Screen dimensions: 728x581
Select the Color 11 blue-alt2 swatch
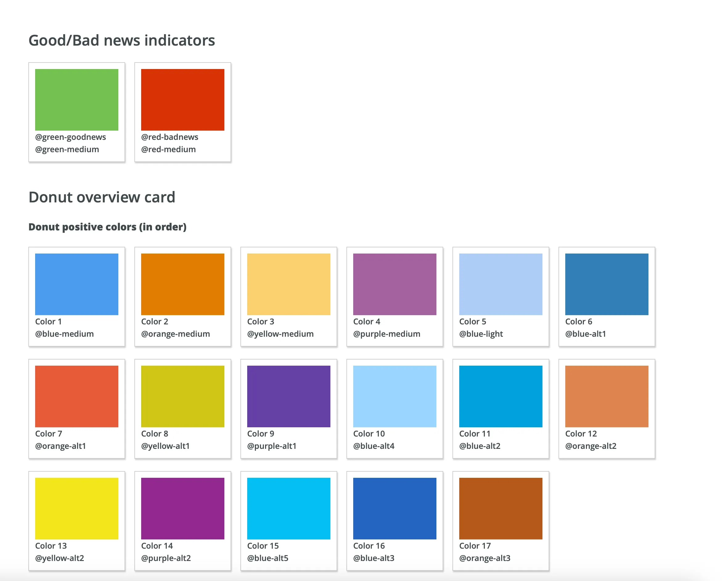click(501, 396)
